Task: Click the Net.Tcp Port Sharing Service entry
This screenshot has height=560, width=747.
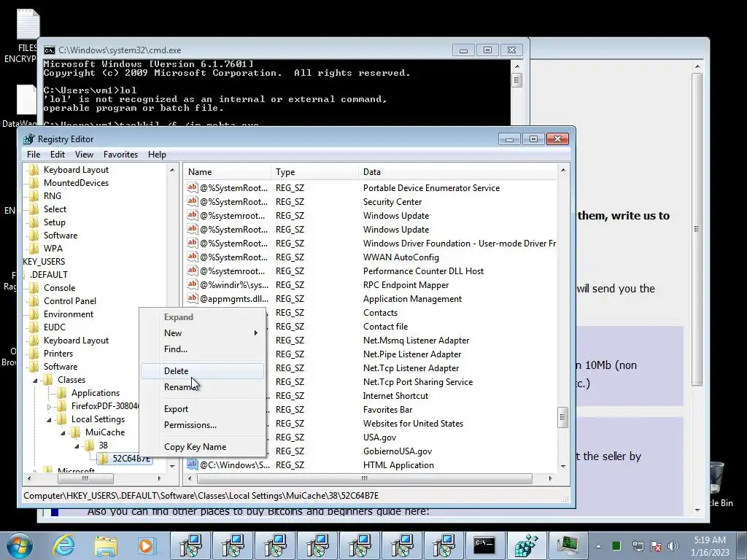Action: pyautogui.click(x=418, y=382)
